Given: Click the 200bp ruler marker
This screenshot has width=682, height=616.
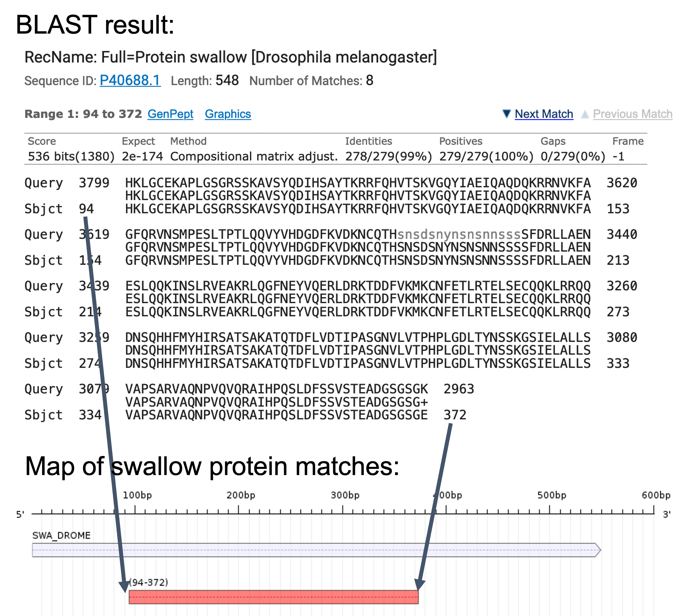Looking at the screenshot, I should [241, 495].
